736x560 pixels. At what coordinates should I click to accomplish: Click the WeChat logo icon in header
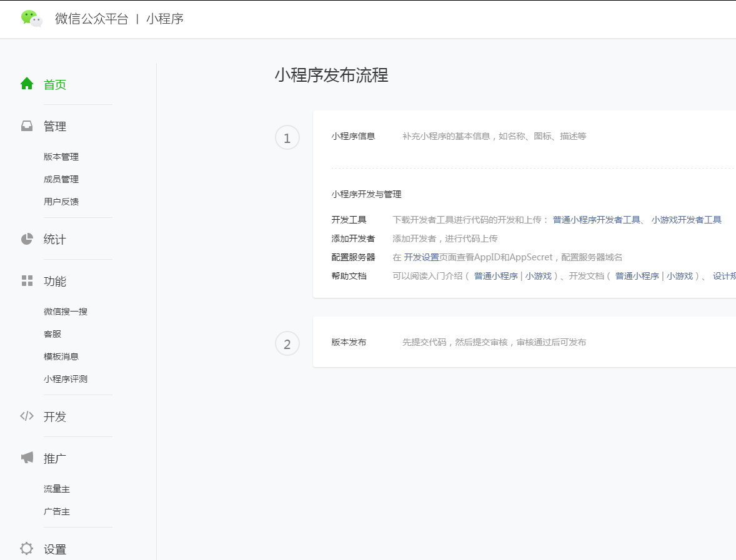pos(31,19)
